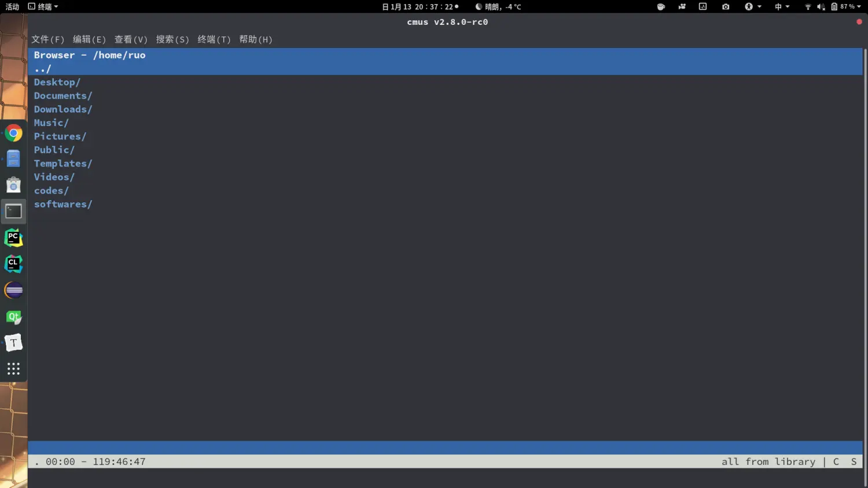
Task: Open the clock and calendar panel
Action: point(421,7)
